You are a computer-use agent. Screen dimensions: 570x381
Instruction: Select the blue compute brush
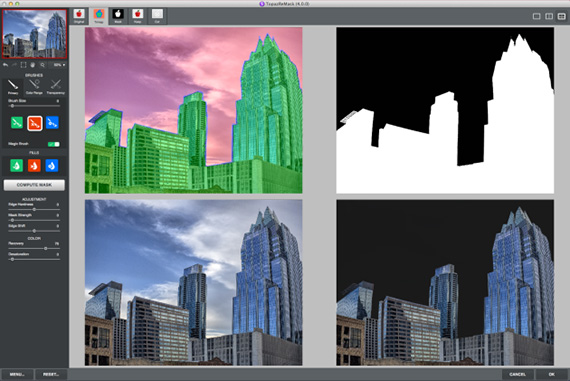point(52,123)
